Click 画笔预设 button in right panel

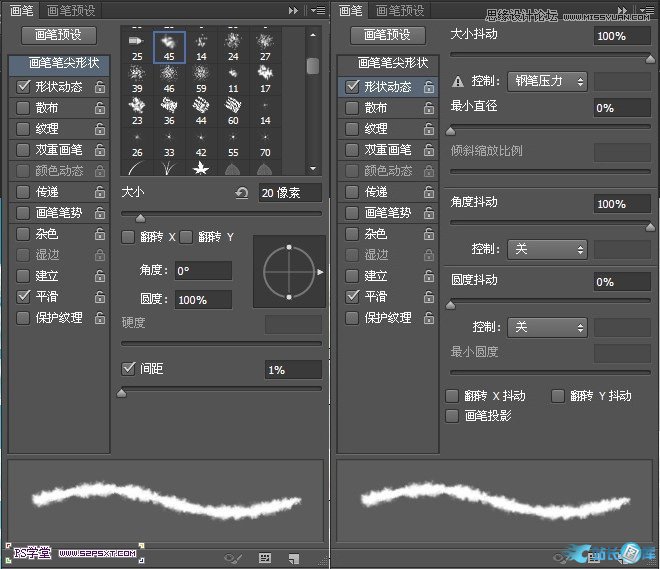[385, 35]
